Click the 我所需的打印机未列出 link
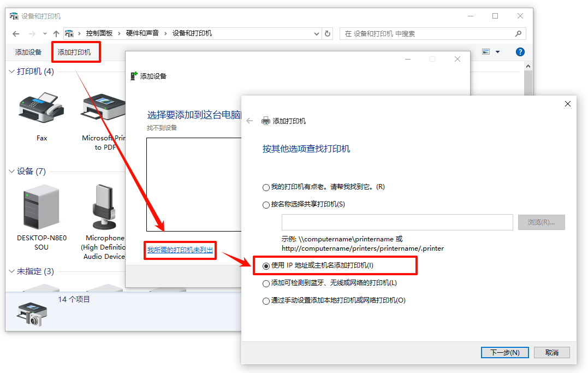 coord(180,250)
